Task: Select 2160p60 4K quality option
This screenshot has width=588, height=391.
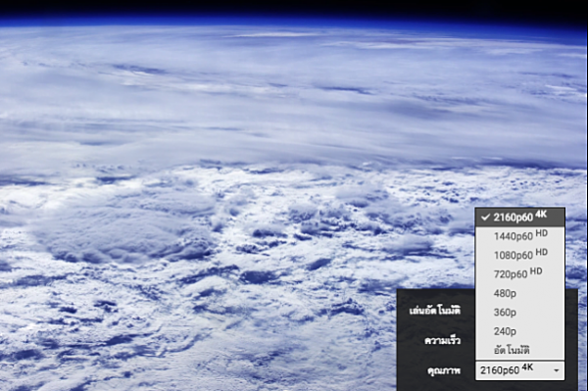Action: (x=519, y=217)
